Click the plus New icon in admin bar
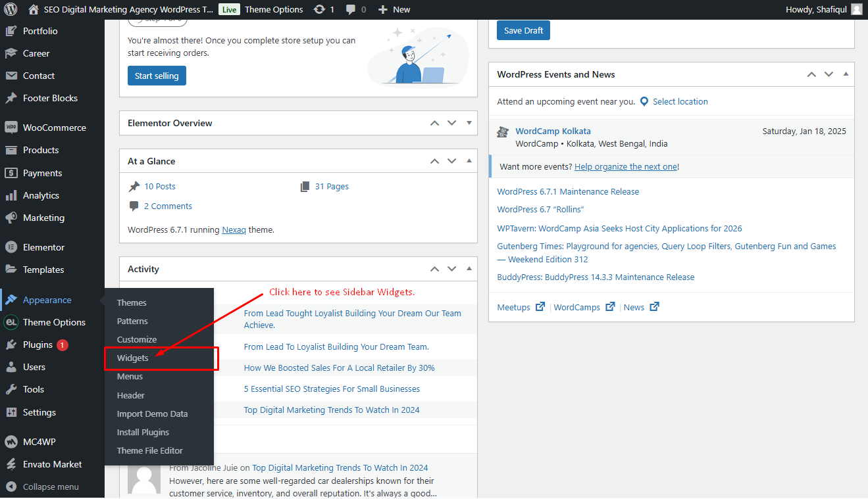The width and height of the screenshot is (868, 499). point(383,9)
